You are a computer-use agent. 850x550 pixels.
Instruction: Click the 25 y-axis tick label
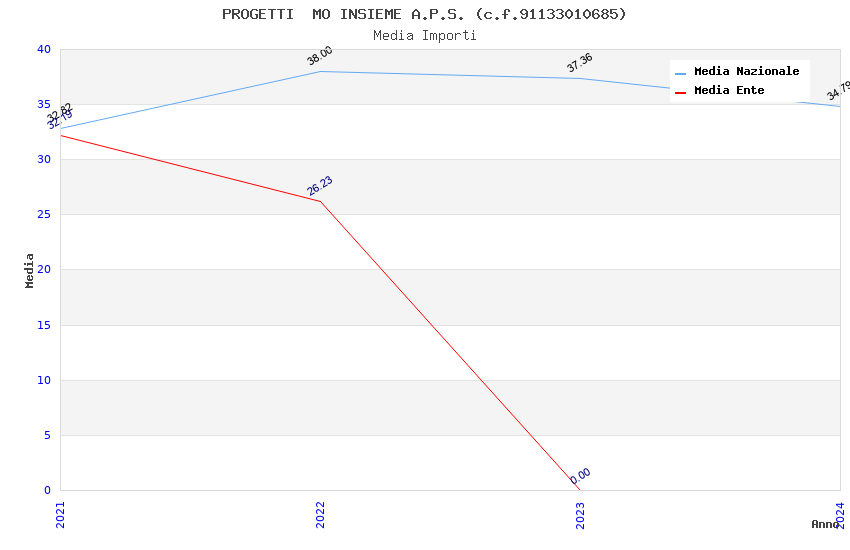pos(43,215)
